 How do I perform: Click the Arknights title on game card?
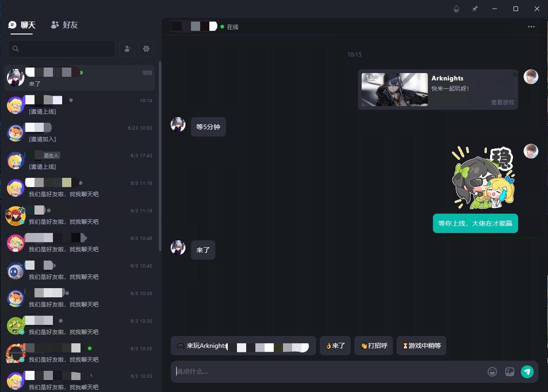tap(447, 78)
